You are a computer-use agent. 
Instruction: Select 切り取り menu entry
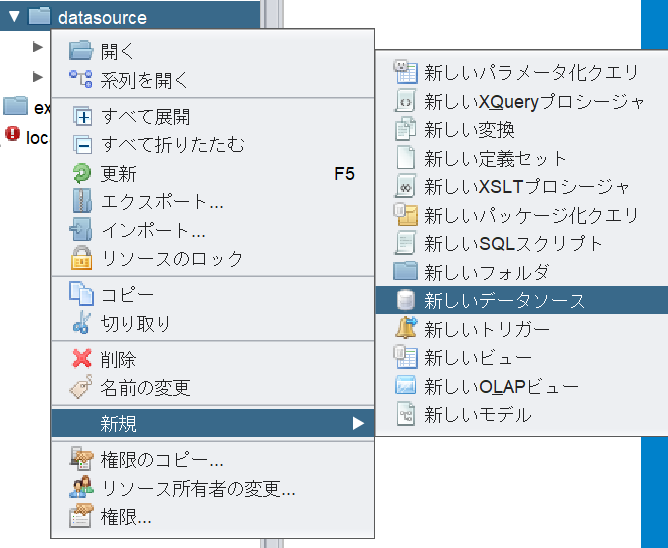(x=213, y=323)
